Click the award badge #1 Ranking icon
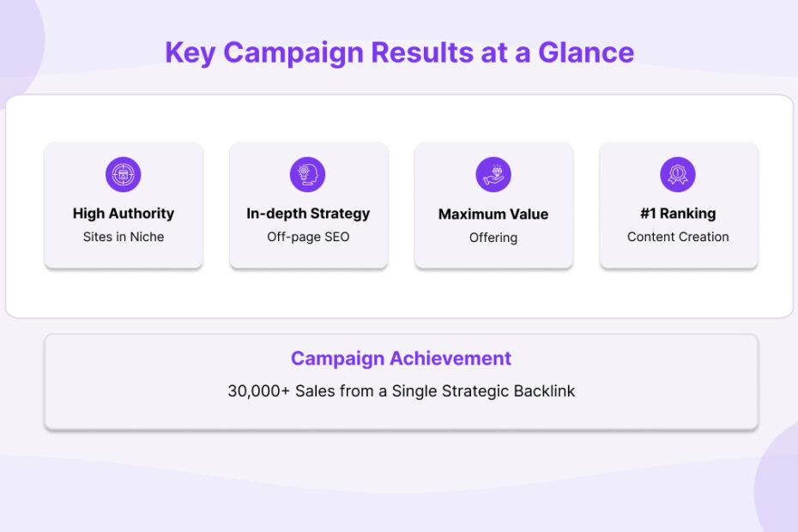The width and height of the screenshot is (798, 532). pyautogui.click(x=678, y=174)
